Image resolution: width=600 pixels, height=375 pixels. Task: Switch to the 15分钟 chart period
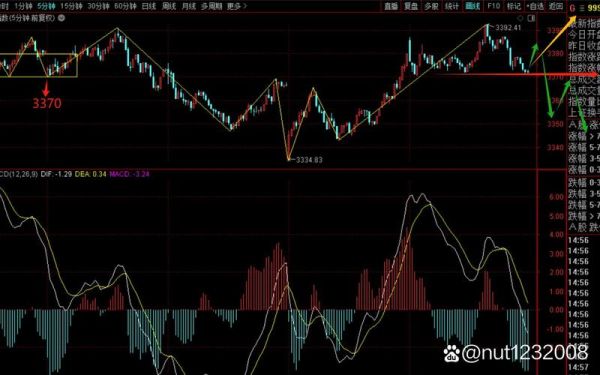[72, 6]
